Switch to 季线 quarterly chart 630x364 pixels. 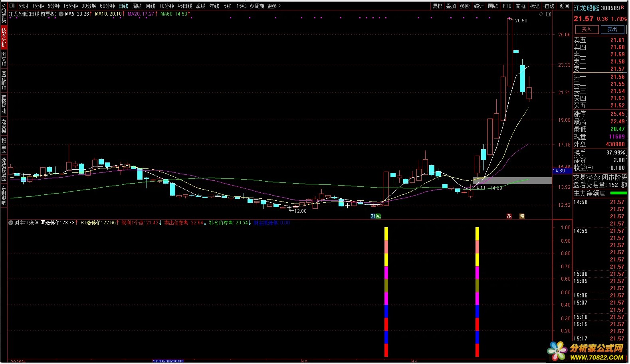click(201, 6)
